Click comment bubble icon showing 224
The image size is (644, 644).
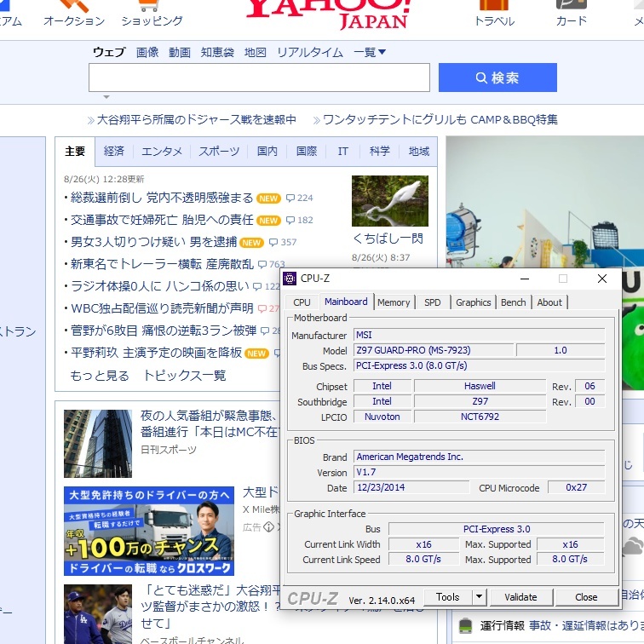(x=290, y=198)
